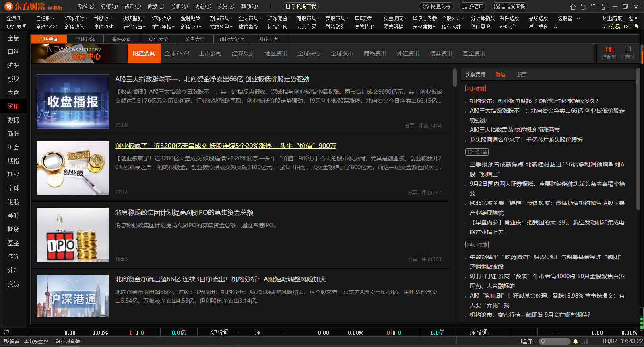644x347 pixels.
Task: Click the yellow VIP交易 link
Action: pos(611,27)
